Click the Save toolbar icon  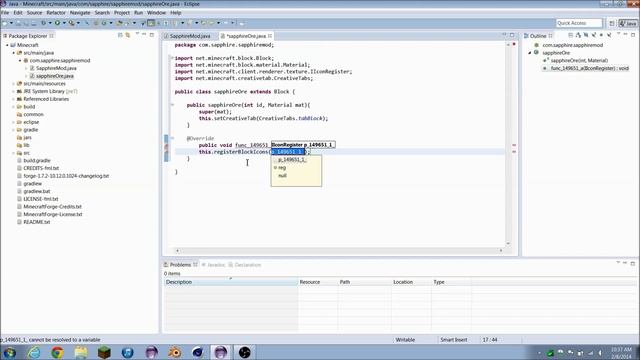pos(18,23)
